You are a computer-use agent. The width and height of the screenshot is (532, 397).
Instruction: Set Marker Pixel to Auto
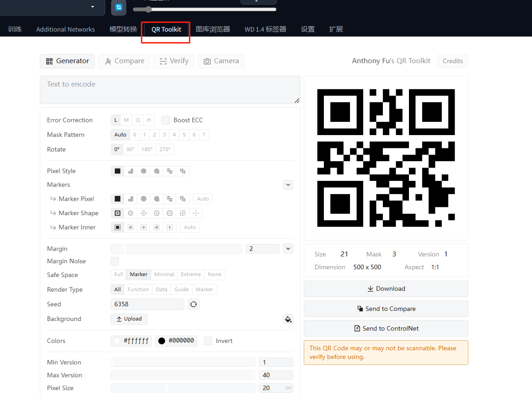(x=203, y=199)
